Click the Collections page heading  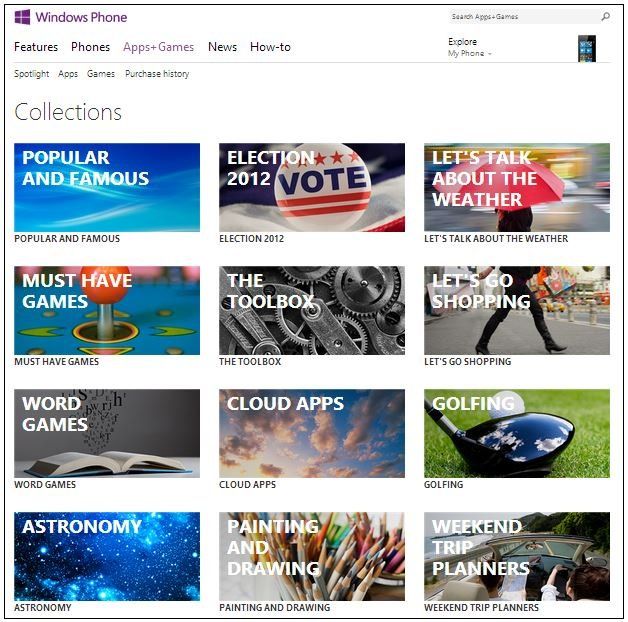68,112
